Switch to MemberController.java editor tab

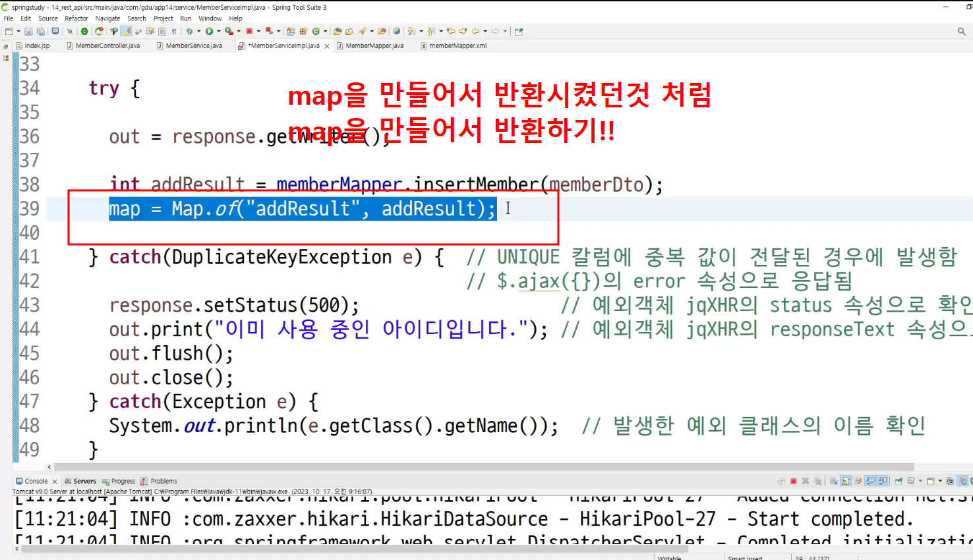pos(103,45)
